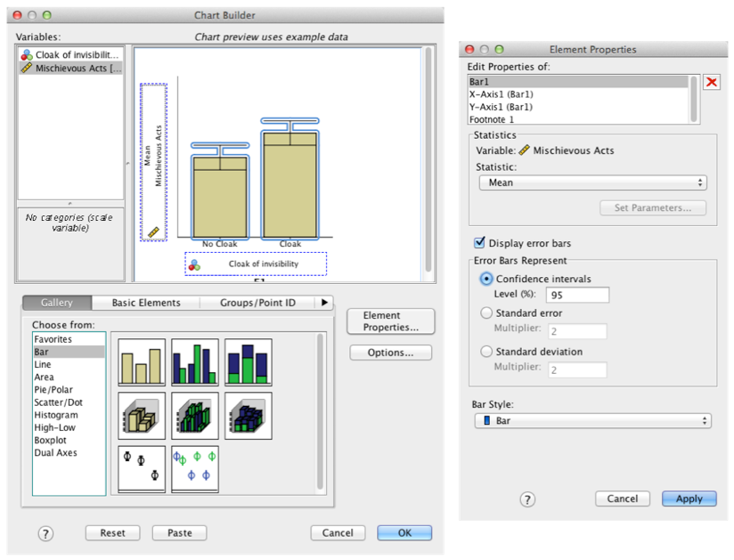Click the red X delete element icon
Viewport: 734px width, 560px height.
pyautogui.click(x=712, y=83)
